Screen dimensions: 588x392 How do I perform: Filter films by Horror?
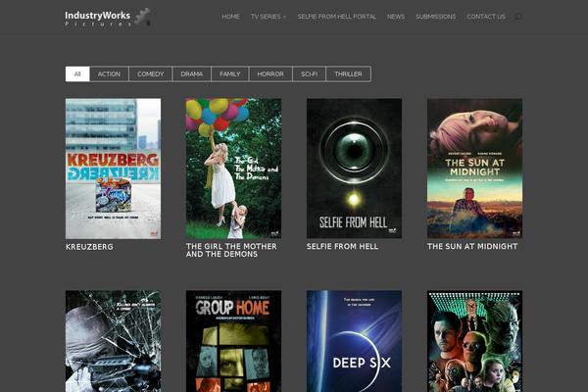[x=270, y=73]
